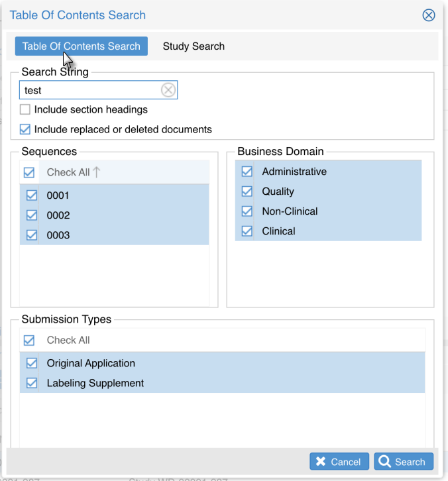Clear the search string with the X icon
The width and height of the screenshot is (448, 481).
pos(168,90)
